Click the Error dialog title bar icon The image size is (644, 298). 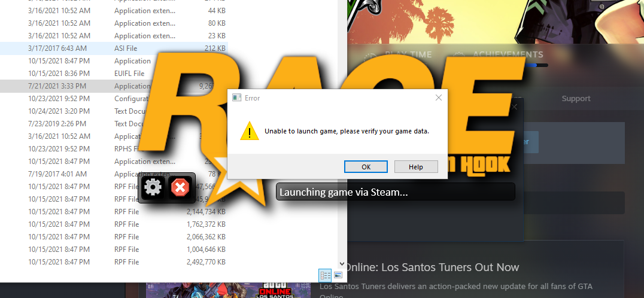(x=236, y=98)
